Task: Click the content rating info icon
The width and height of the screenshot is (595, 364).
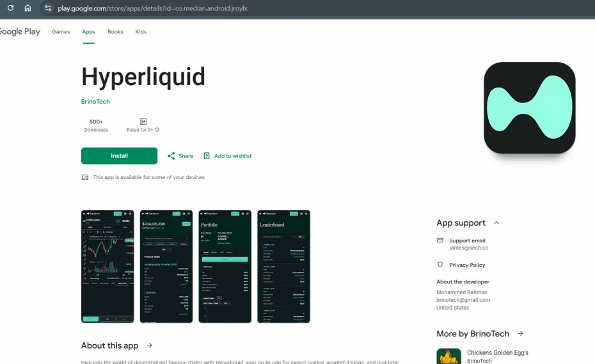Action: pos(157,130)
